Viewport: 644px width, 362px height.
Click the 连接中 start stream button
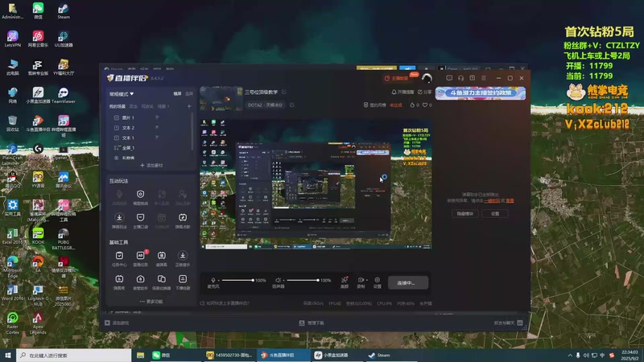408,283
